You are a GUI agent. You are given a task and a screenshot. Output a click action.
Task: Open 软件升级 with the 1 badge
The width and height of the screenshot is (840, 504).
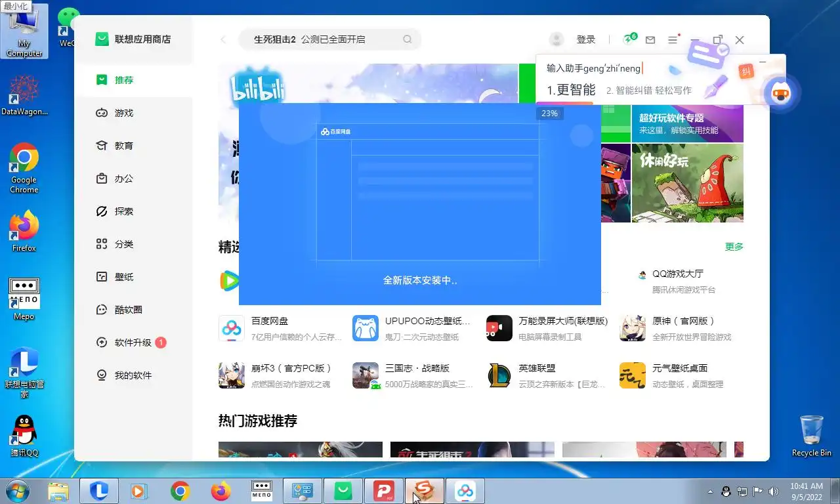coord(133,343)
